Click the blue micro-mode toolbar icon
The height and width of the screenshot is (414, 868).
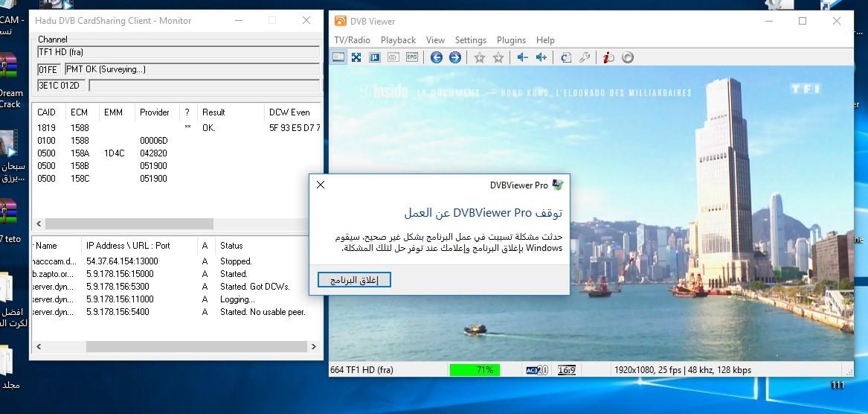[x=375, y=57]
